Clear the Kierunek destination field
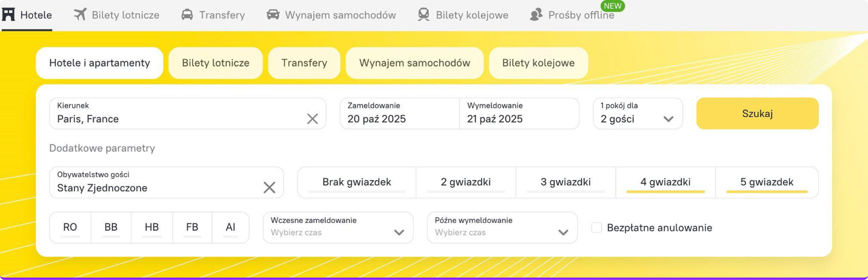Image resolution: width=868 pixels, height=280 pixels. point(312,119)
